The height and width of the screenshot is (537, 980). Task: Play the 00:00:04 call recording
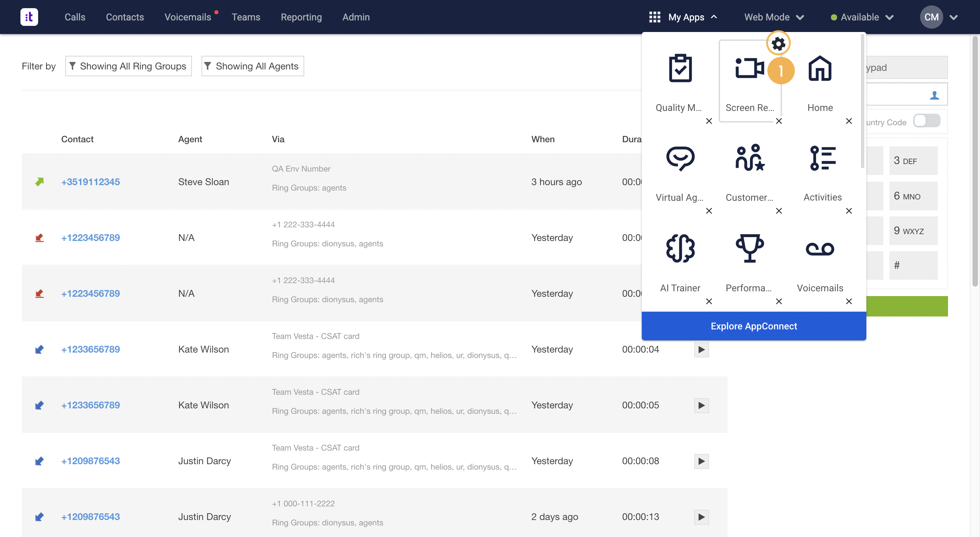[x=701, y=349]
